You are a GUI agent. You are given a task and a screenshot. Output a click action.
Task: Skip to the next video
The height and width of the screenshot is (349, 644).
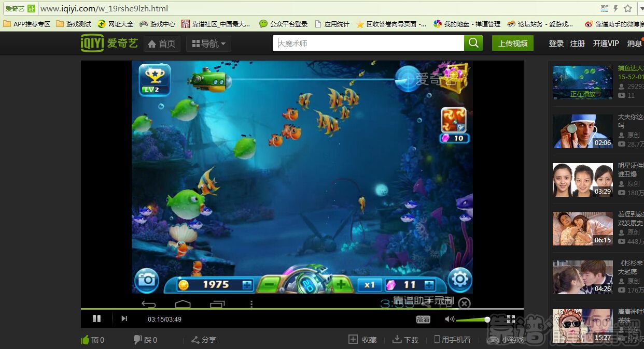coord(124,318)
